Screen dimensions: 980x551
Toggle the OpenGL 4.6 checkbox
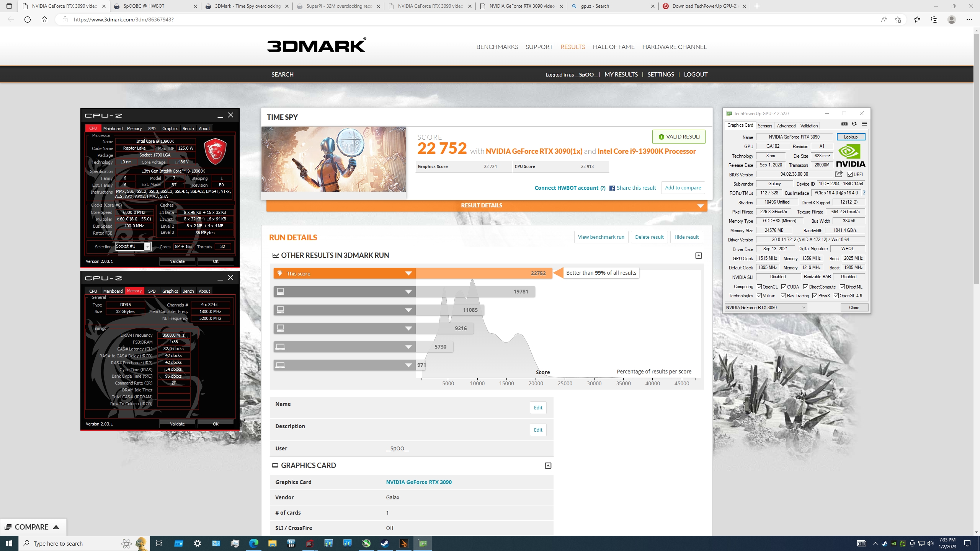[x=836, y=296]
